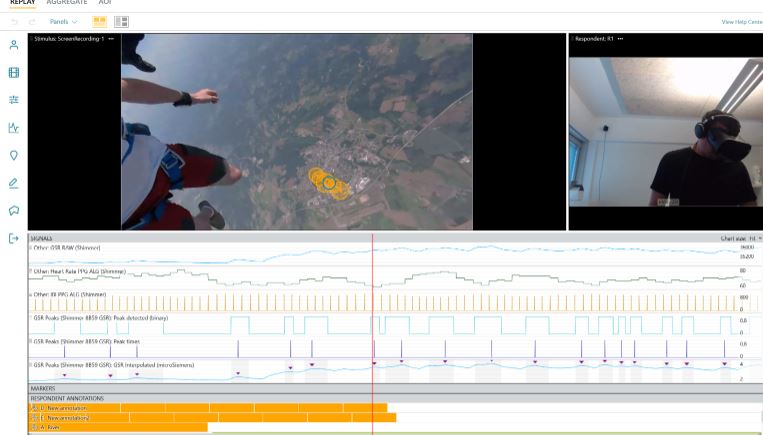Viewport: 763px width, 435px height.
Task: Open the Panels dropdown
Action: (63, 22)
